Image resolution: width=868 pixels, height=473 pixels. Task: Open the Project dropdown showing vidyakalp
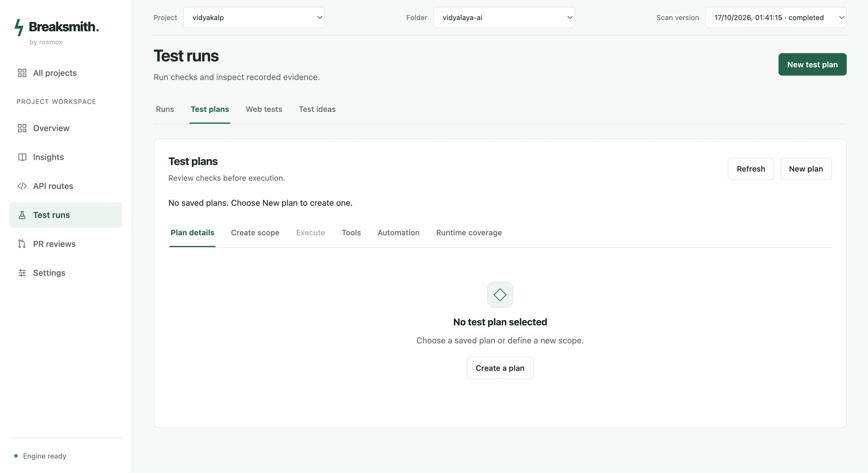pyautogui.click(x=254, y=17)
